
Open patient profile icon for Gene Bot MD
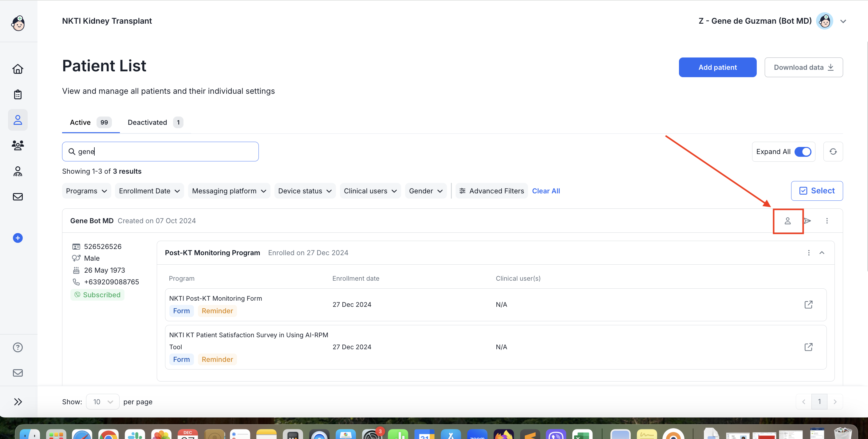click(x=787, y=221)
